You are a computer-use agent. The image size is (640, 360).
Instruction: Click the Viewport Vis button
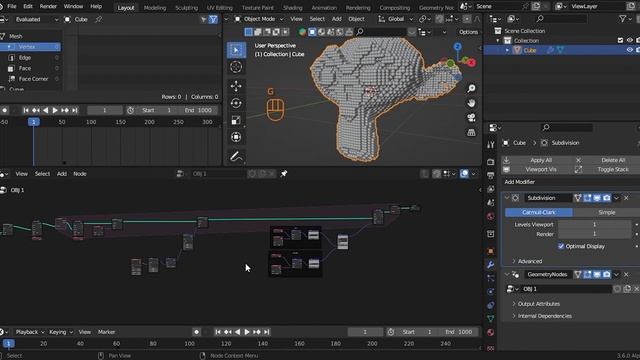541,169
